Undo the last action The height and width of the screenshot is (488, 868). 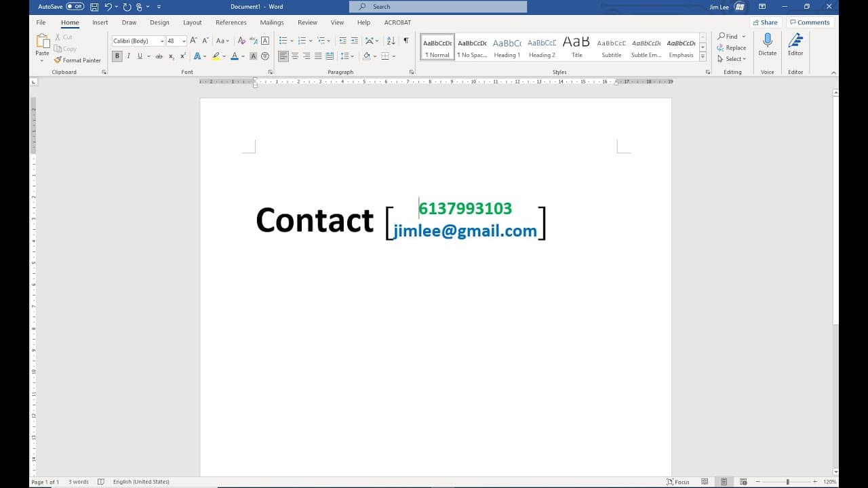[x=108, y=7]
